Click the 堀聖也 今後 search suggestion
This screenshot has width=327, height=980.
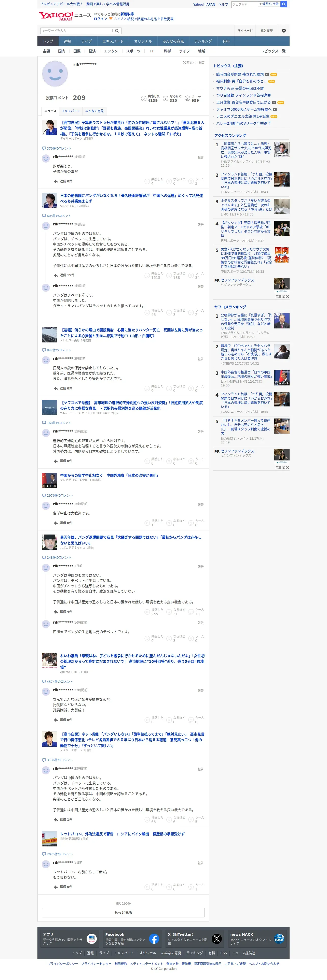pos(269,4)
